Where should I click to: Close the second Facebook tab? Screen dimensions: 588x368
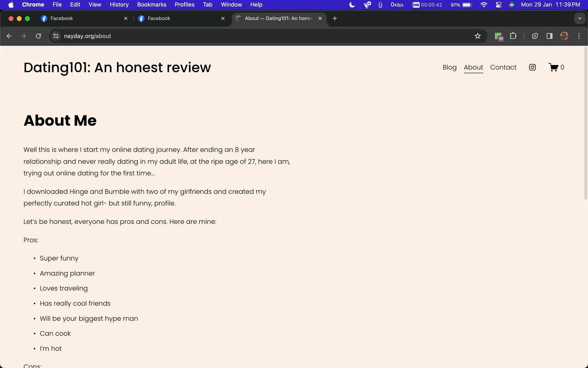(x=223, y=18)
